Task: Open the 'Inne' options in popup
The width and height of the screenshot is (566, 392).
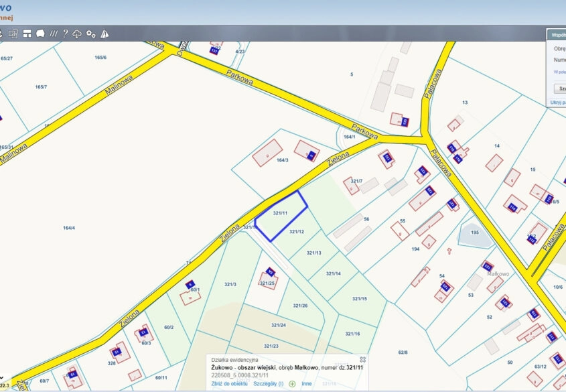Action: coord(307,384)
